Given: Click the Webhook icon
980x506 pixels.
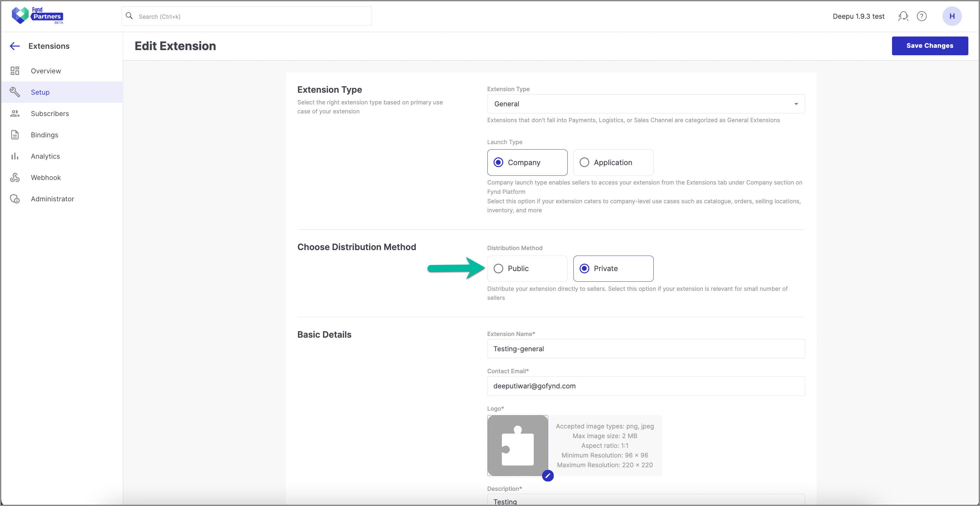Looking at the screenshot, I should pos(15,177).
